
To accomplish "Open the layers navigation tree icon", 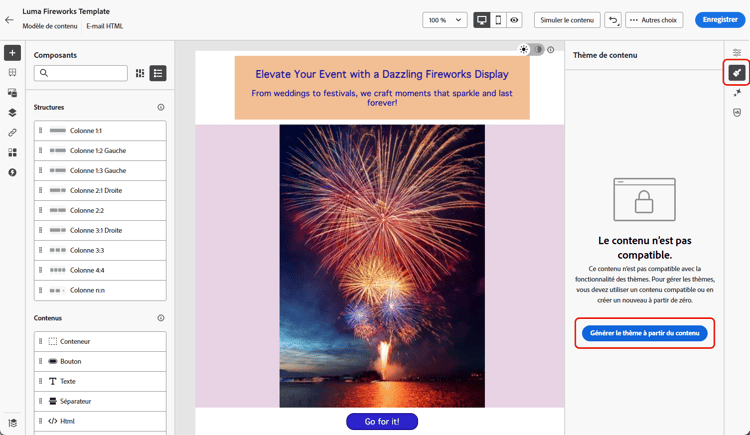I will pos(12,112).
